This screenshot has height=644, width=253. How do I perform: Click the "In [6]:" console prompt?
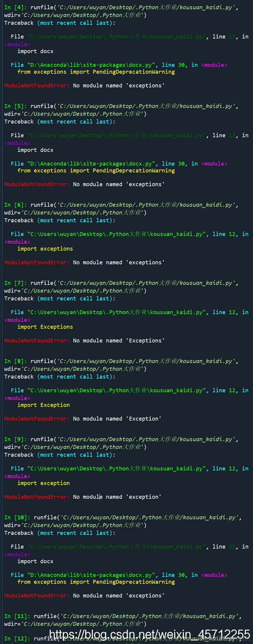coord(16,205)
